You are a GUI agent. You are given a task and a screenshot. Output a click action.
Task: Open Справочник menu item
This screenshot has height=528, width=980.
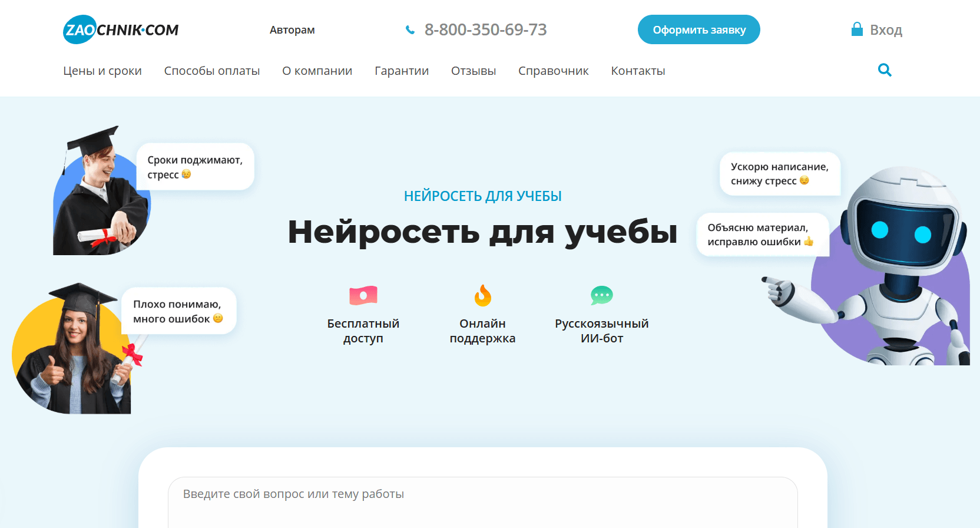tap(554, 71)
